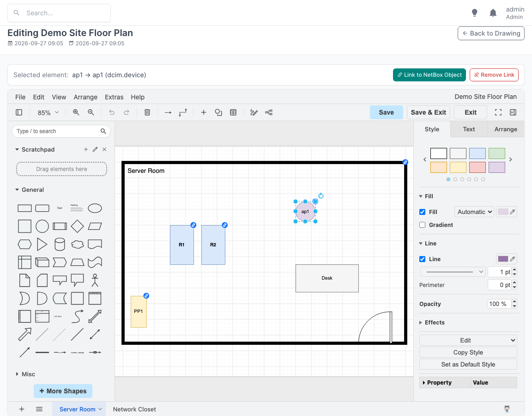The image size is (532, 416).
Task: Click the More Shapes button
Action: tap(63, 391)
